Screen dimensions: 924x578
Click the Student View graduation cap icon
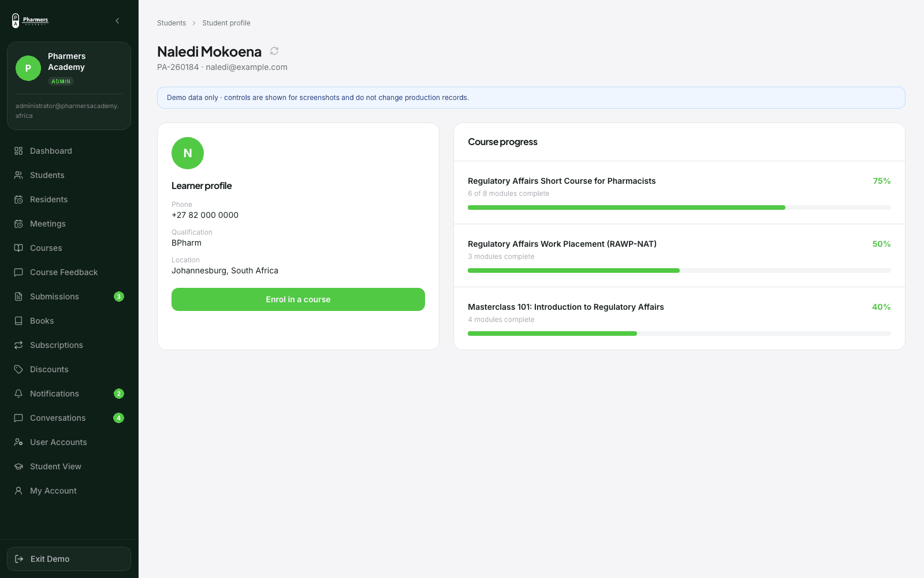click(18, 466)
